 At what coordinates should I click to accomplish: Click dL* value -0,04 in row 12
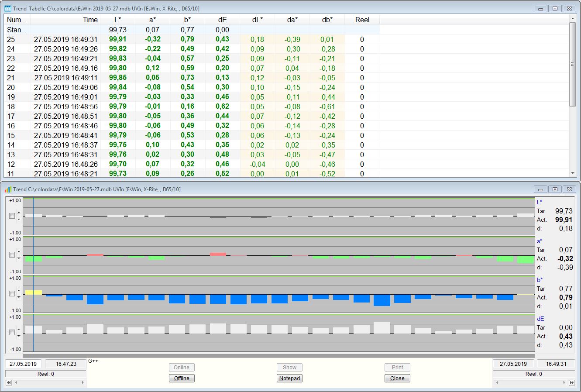(x=257, y=164)
